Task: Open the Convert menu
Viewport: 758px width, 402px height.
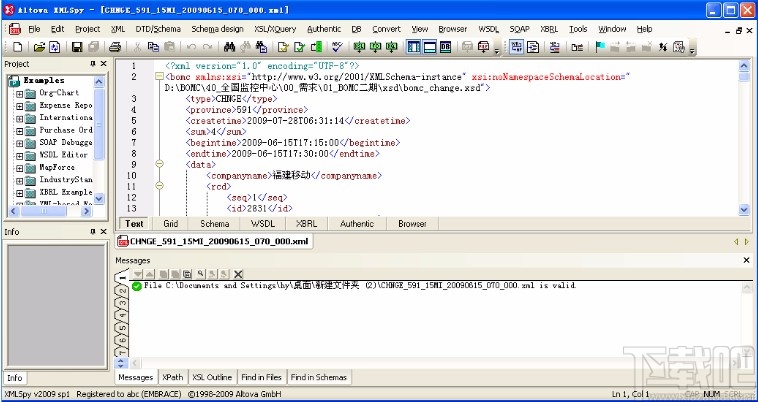Action: [x=386, y=29]
